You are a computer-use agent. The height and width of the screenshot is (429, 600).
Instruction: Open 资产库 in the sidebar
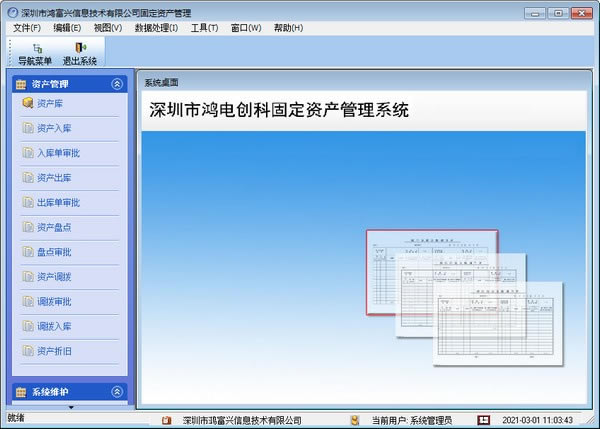pos(53,103)
